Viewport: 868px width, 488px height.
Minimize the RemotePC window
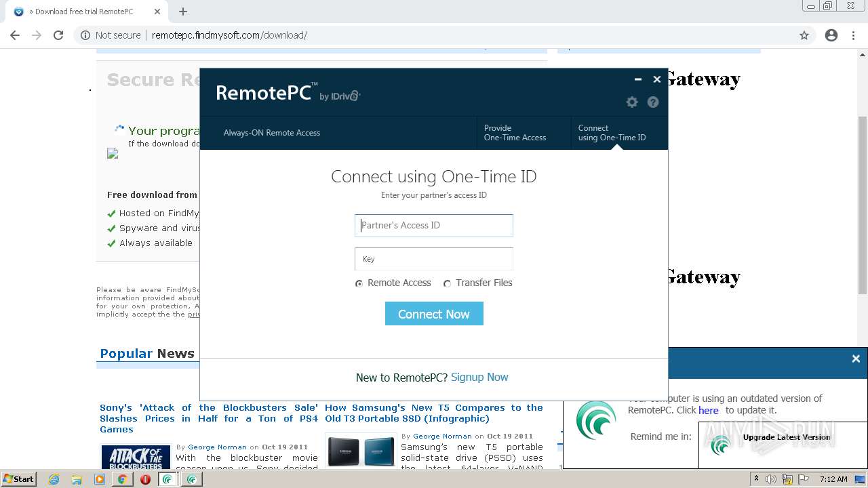click(637, 79)
